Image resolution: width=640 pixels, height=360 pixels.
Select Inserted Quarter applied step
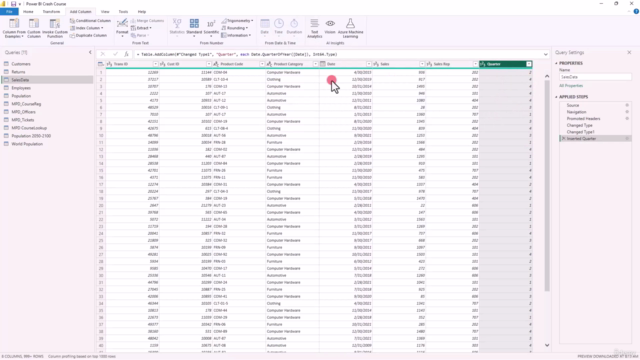point(595,139)
